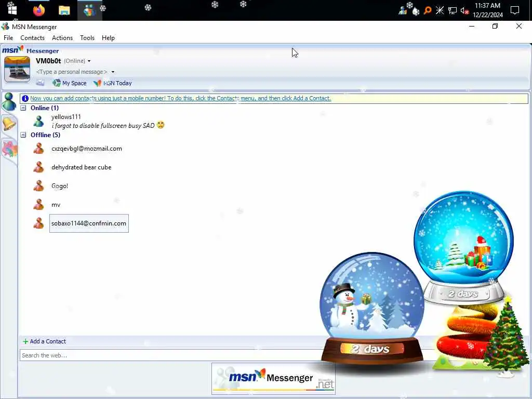
Task: Click the snowman snow globe 2 days widget
Action: click(x=372, y=309)
